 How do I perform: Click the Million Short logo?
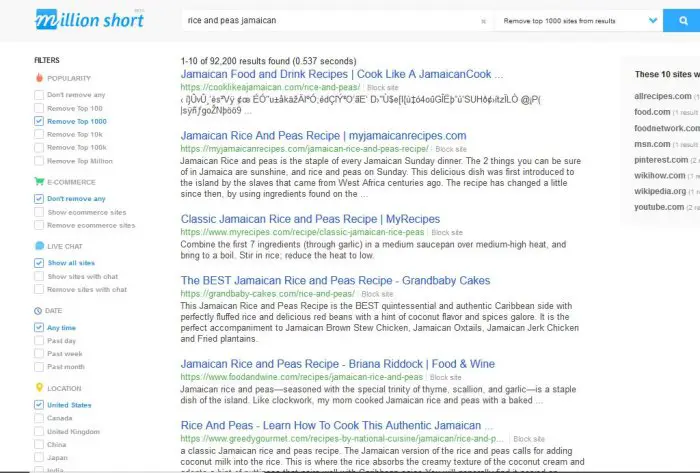[x=89, y=20]
